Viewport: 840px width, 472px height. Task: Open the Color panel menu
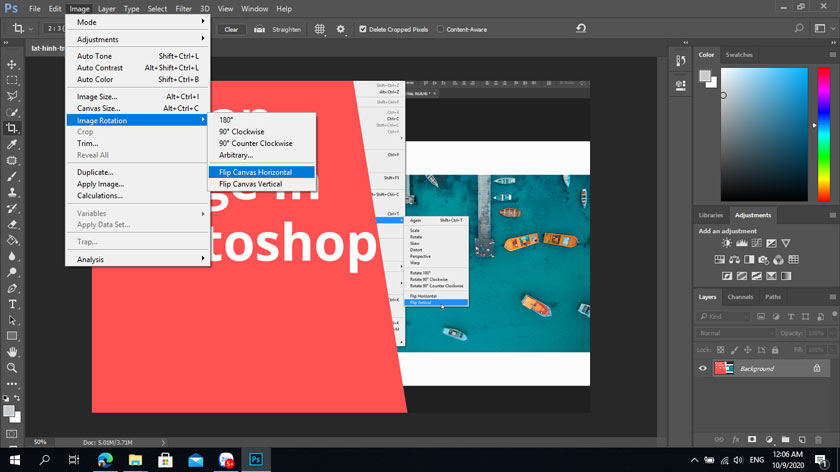coord(832,55)
